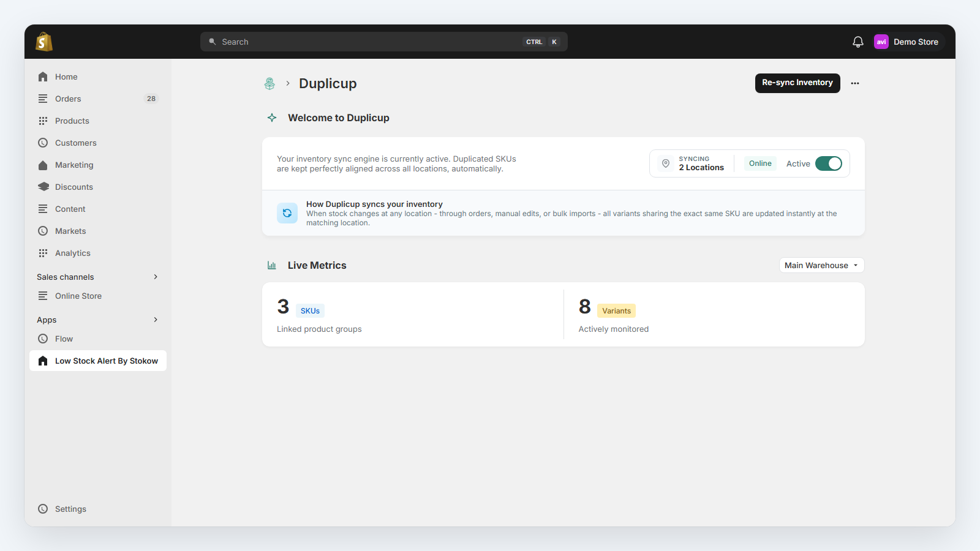This screenshot has height=551, width=980.
Task: Click the Flow app icon
Action: 43,339
